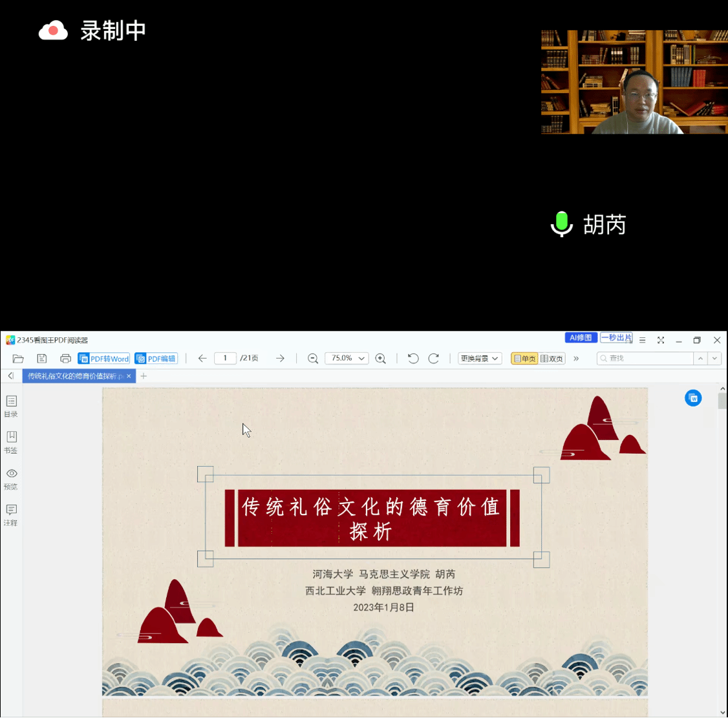Click the open file folder icon

pos(18,359)
